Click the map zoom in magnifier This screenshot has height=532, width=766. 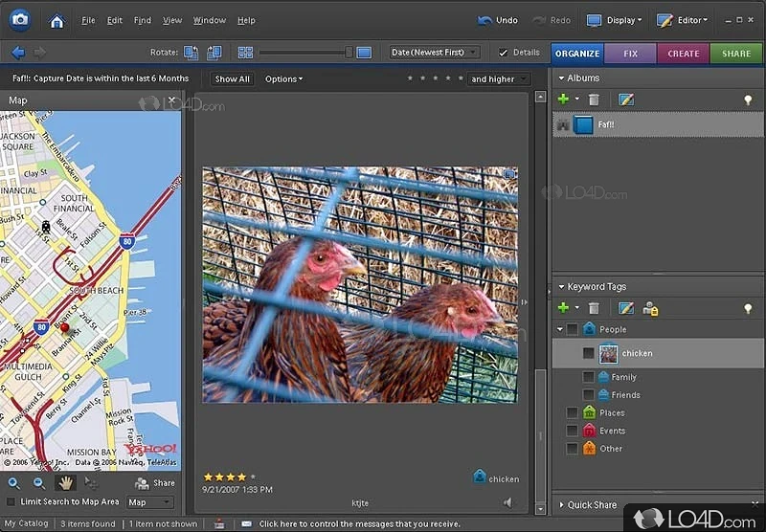14,483
